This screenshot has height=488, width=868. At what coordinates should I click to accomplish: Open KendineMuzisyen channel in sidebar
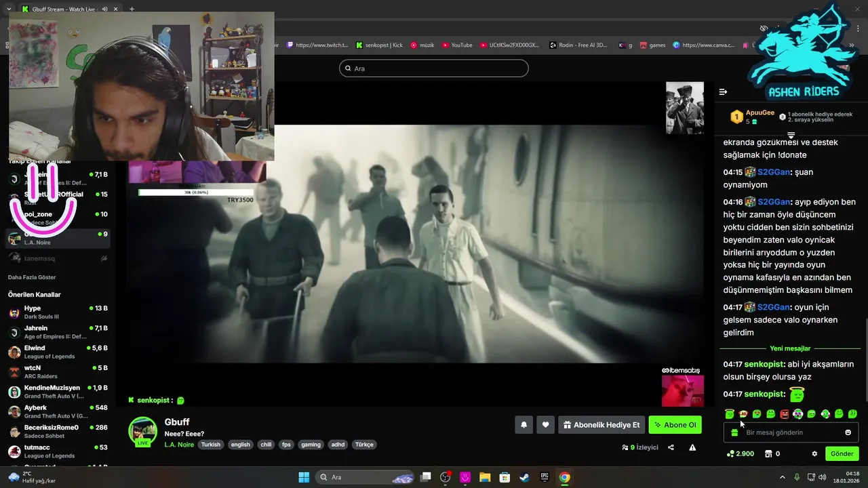pos(58,392)
